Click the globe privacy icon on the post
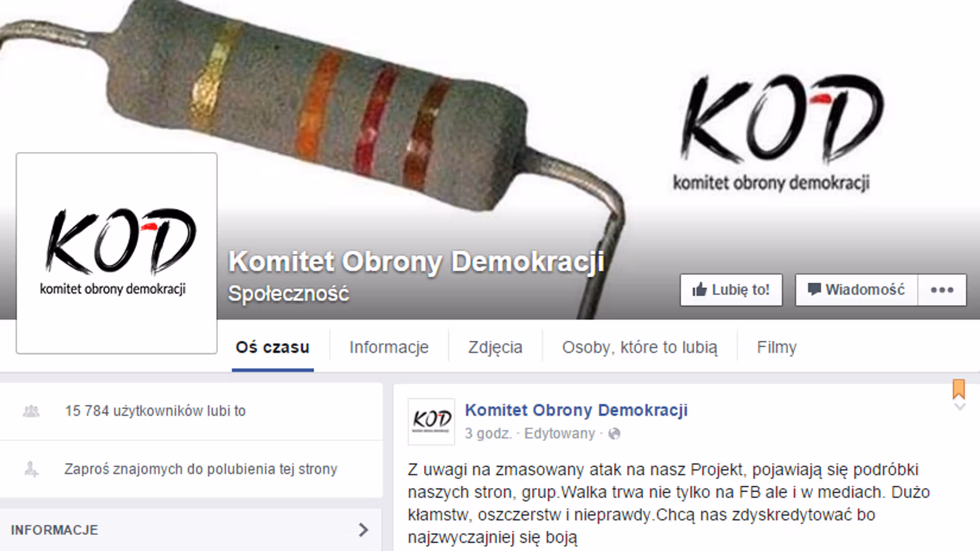 [x=615, y=434]
